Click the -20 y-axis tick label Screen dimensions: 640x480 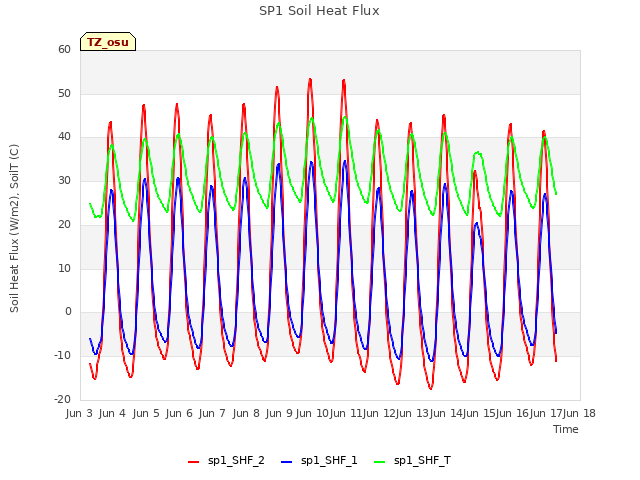pyautogui.click(x=62, y=399)
